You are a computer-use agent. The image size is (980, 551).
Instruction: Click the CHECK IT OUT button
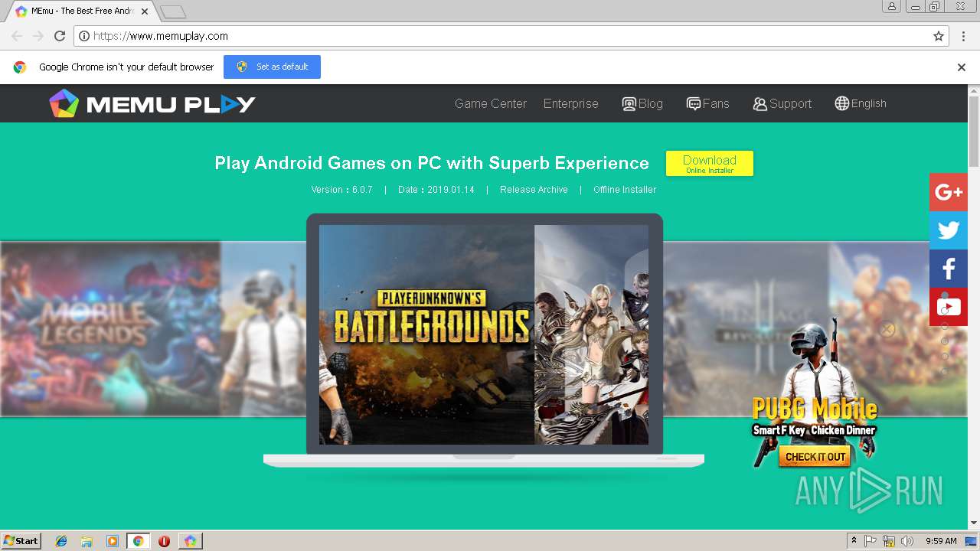pyautogui.click(x=815, y=457)
